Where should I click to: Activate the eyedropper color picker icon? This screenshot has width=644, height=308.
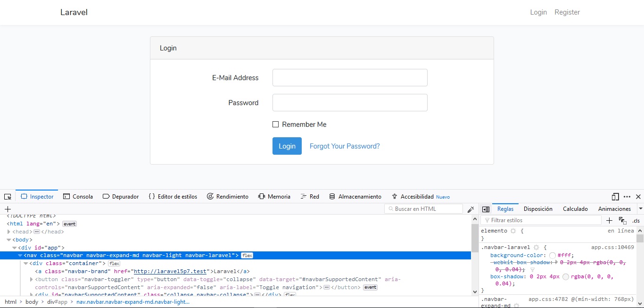[x=471, y=208]
